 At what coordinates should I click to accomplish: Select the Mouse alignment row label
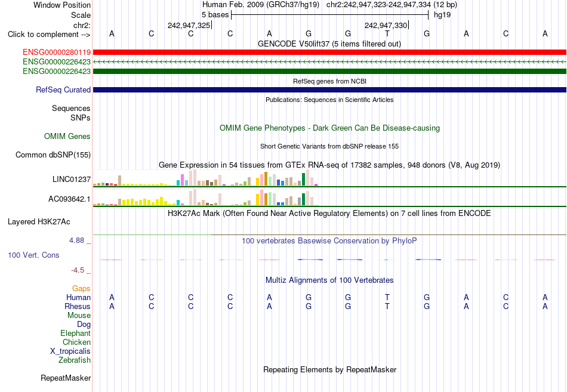coord(79,316)
